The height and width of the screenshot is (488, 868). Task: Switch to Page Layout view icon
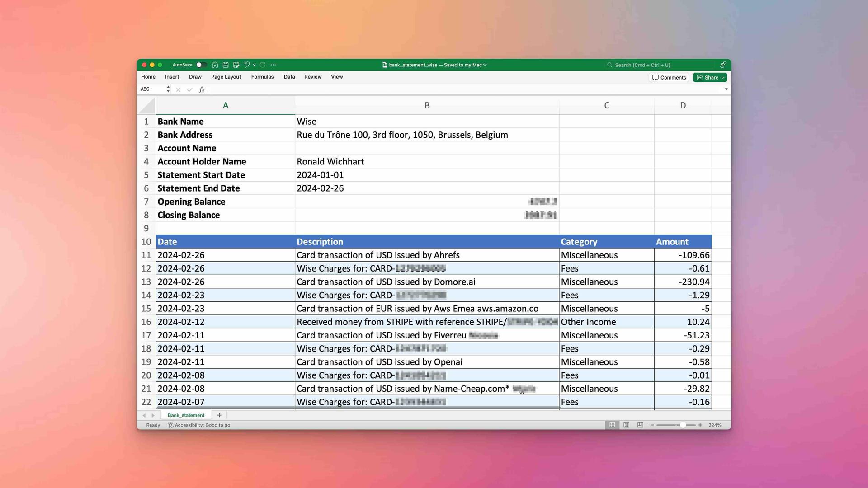pyautogui.click(x=626, y=425)
